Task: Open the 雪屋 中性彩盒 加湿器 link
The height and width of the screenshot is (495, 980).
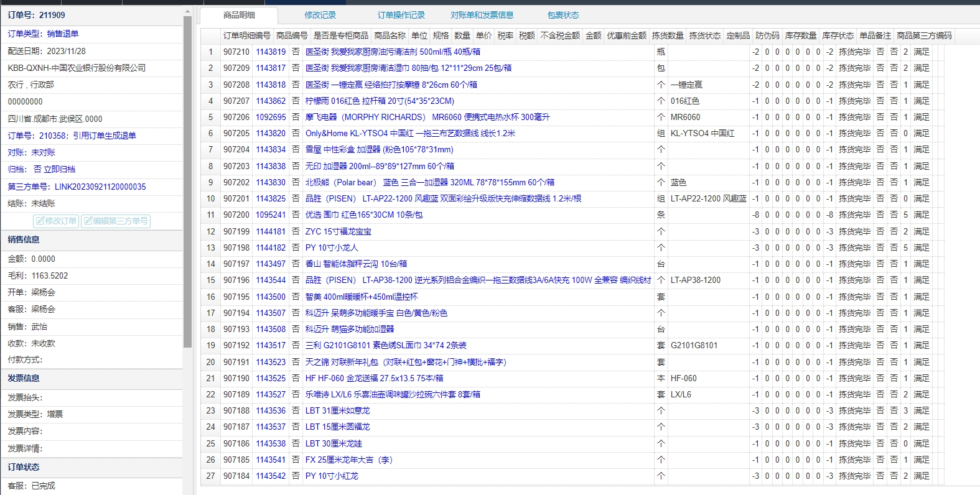Action: 379,149
